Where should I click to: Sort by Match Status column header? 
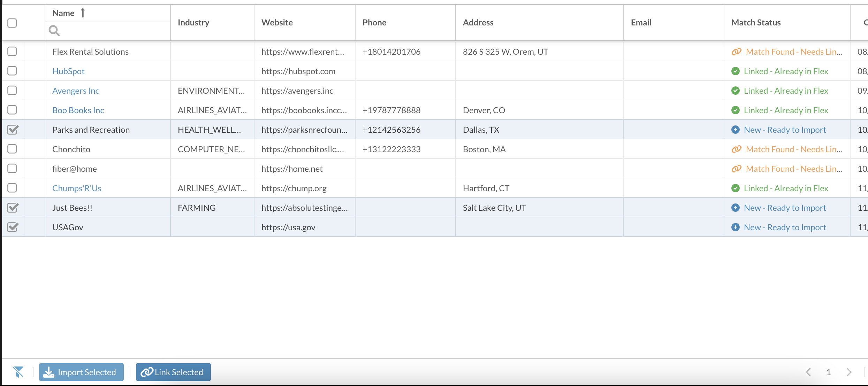click(756, 23)
